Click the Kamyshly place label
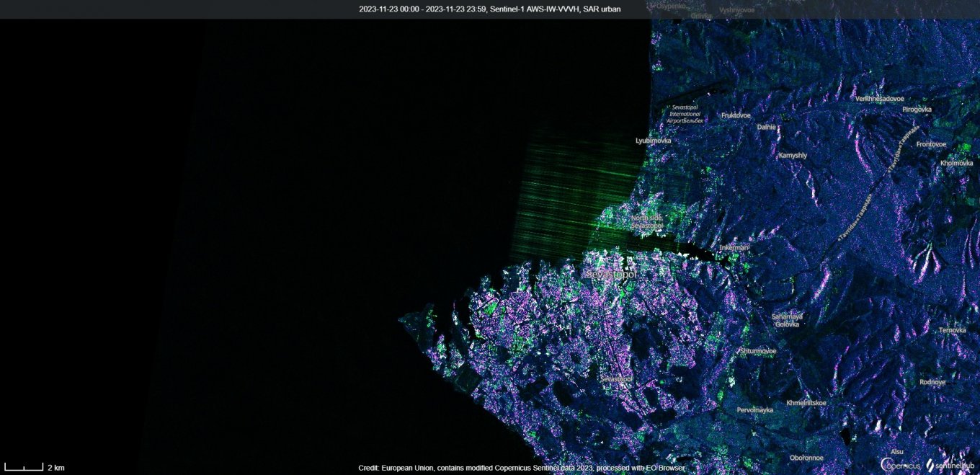Viewport: 980px width, 475px height. point(793,155)
